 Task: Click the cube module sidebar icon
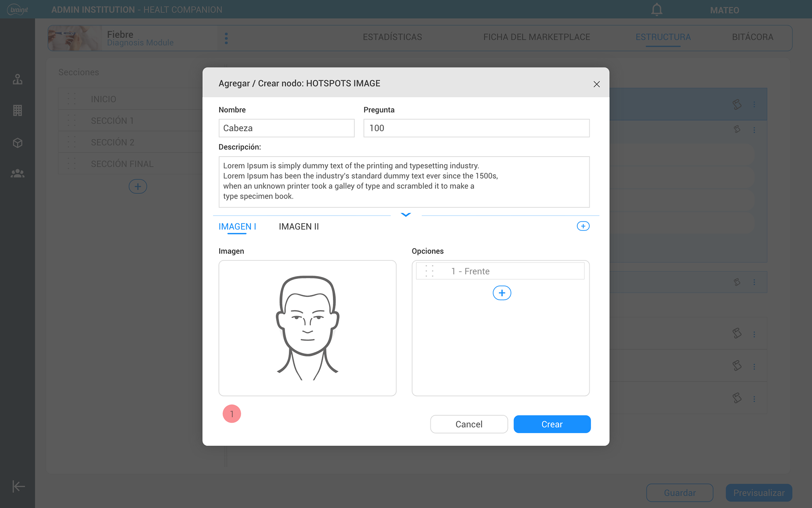[x=17, y=143]
